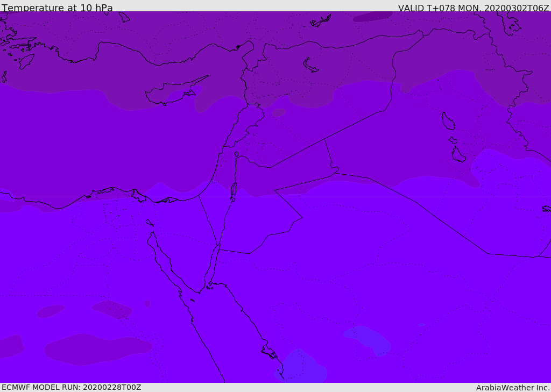This screenshot has width=551, height=392.
Task: Click the 'ArabiaWeather Inc' credit text
Action: 512,388
